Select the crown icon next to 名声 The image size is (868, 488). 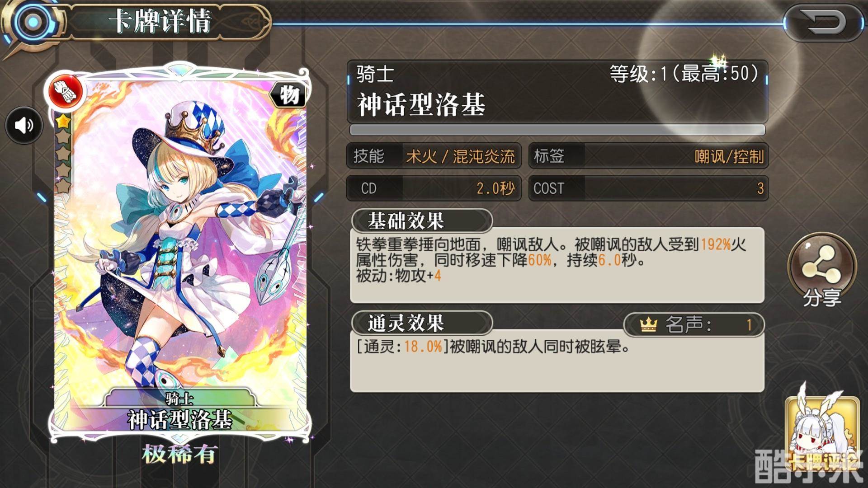[x=648, y=324]
